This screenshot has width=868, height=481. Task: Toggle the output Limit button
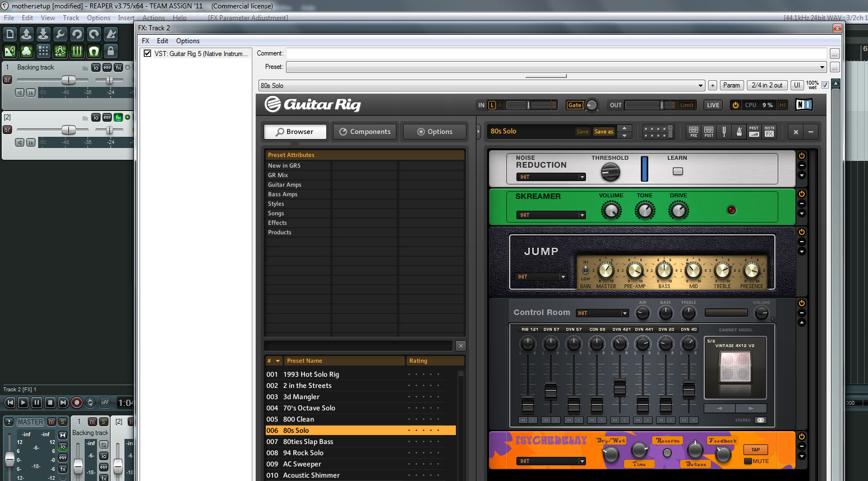coord(687,105)
